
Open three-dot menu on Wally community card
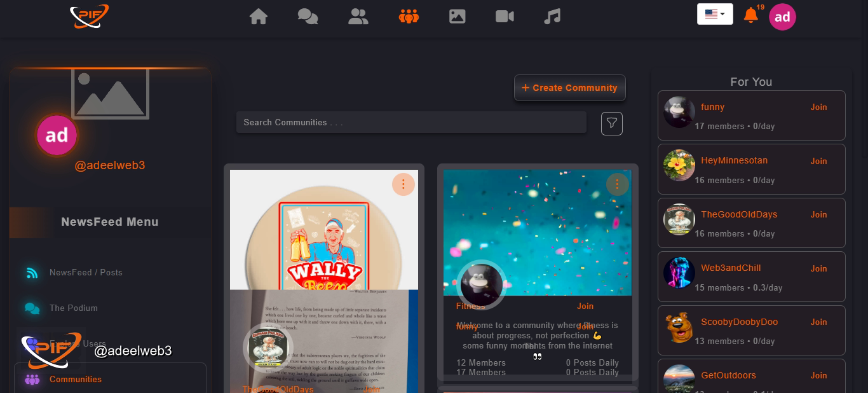point(403,185)
